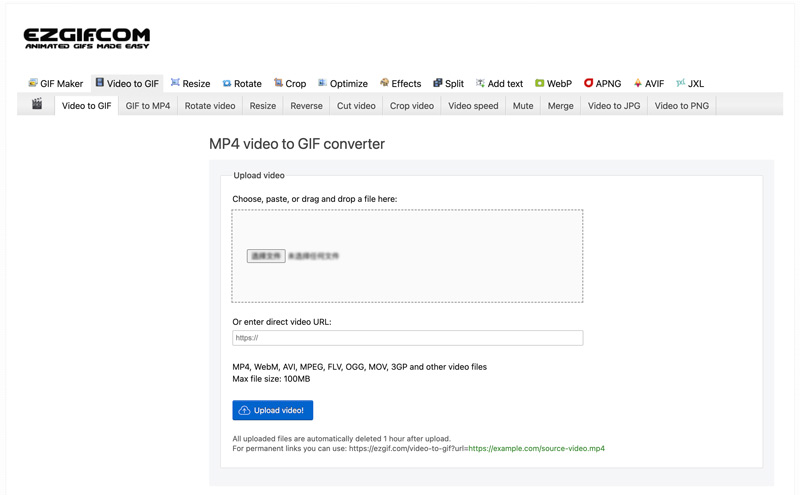Click the APNG tools icon
The height and width of the screenshot is (495, 800).
click(588, 84)
